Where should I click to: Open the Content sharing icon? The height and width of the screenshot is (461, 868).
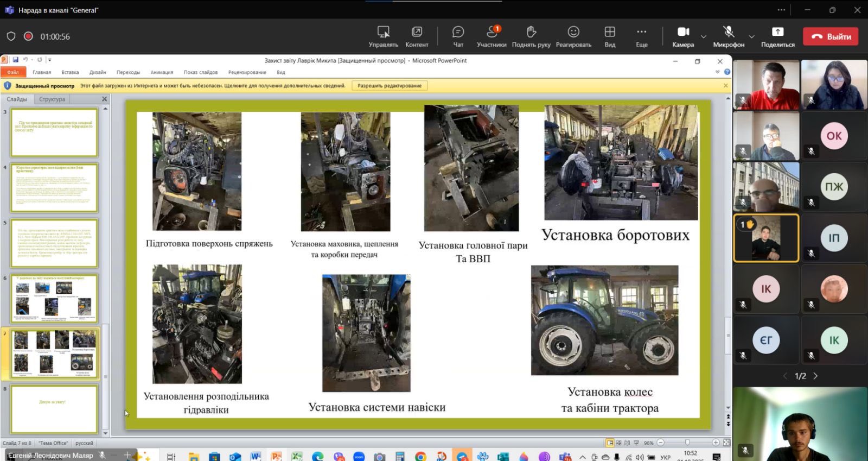[417, 36]
